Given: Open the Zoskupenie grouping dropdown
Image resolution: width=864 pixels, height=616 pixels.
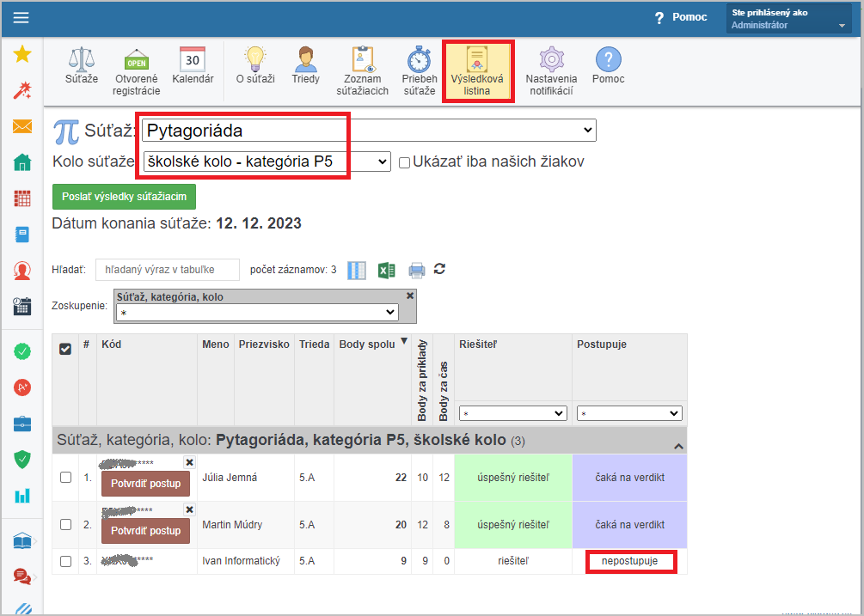Looking at the screenshot, I should coord(257,312).
